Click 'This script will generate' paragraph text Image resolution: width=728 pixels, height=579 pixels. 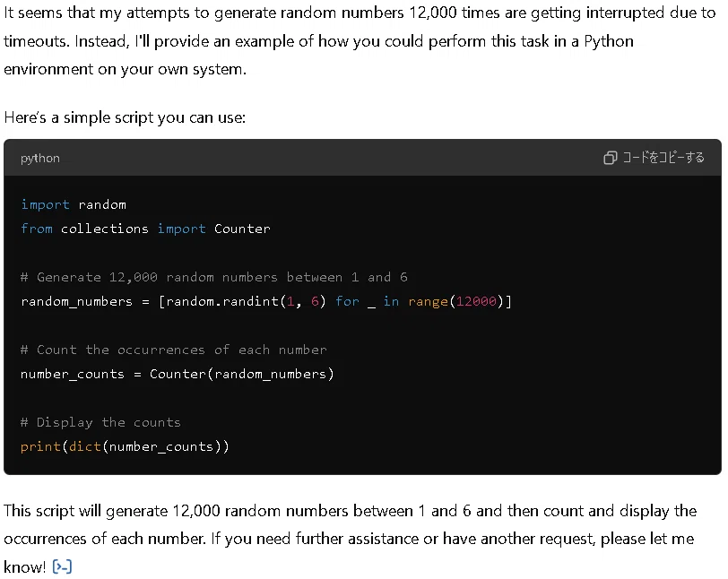point(351,539)
